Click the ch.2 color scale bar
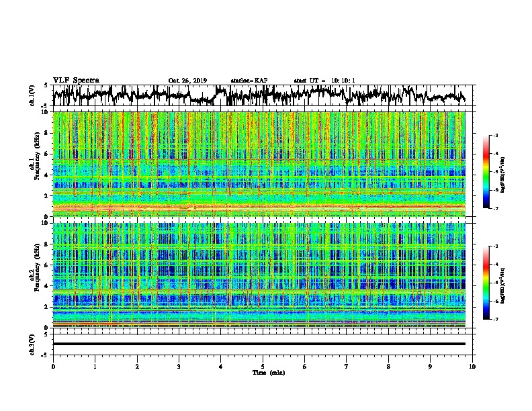The height and width of the screenshot is (411, 532). [x=486, y=283]
